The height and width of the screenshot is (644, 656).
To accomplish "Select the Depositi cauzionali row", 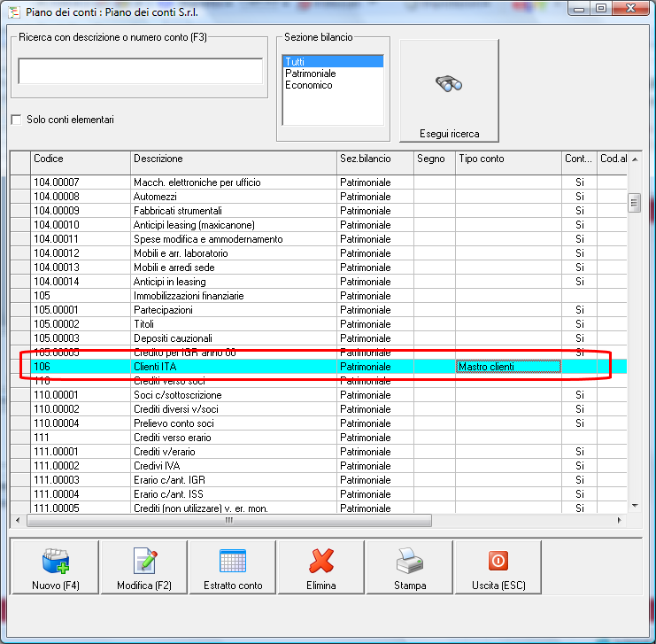I will tap(319, 338).
